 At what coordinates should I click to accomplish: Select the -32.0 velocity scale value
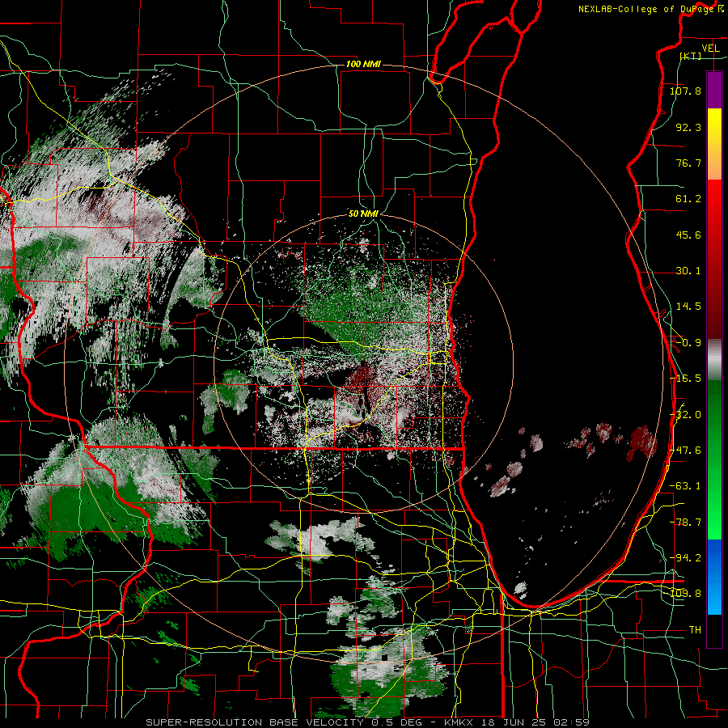pyautogui.click(x=685, y=415)
